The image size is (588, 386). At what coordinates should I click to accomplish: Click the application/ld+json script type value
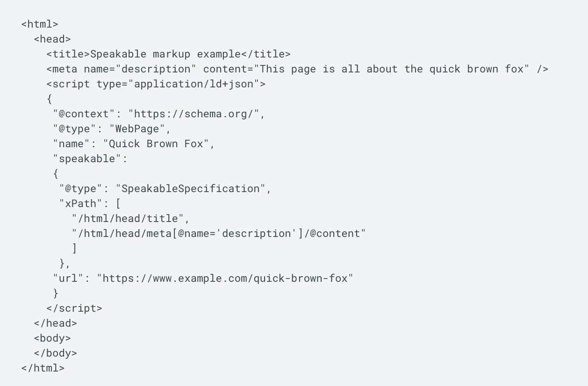pos(194,84)
